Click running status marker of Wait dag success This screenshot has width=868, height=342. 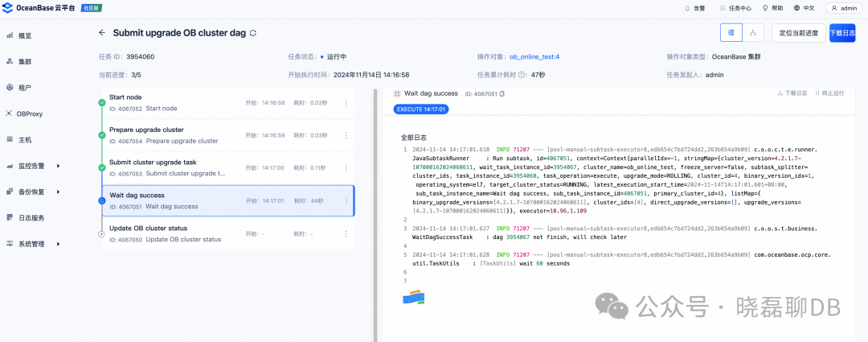click(101, 200)
